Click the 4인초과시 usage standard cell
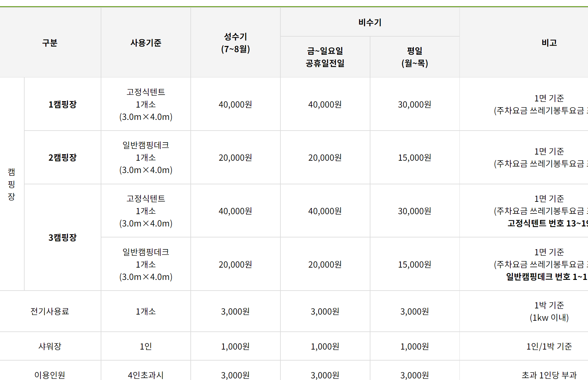The height and width of the screenshot is (380, 588). click(x=146, y=375)
